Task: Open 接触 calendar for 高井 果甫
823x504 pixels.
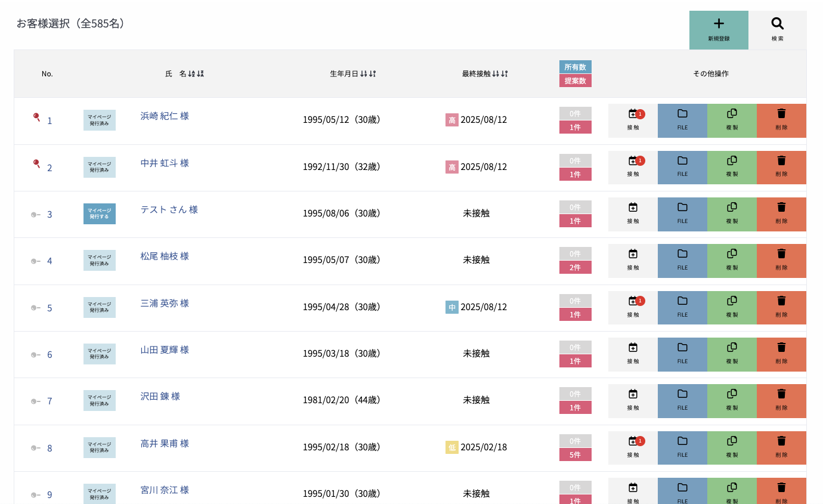Action: (x=633, y=448)
